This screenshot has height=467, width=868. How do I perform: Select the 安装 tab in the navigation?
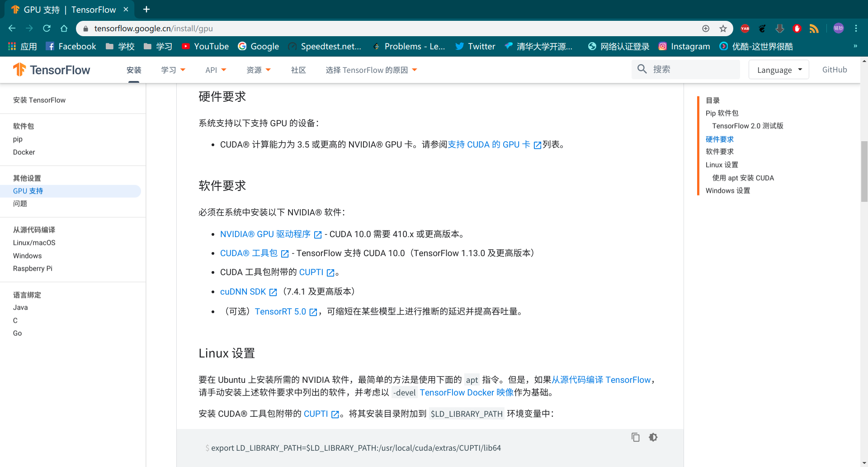tap(133, 70)
